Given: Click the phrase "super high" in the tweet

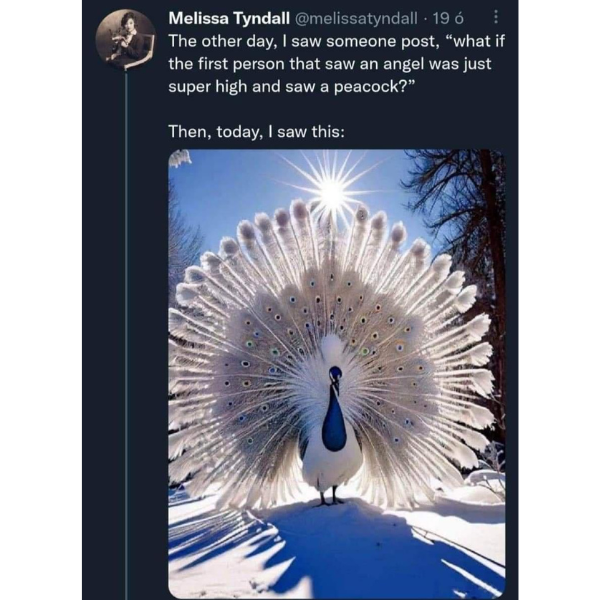Looking at the screenshot, I should coord(208,87).
